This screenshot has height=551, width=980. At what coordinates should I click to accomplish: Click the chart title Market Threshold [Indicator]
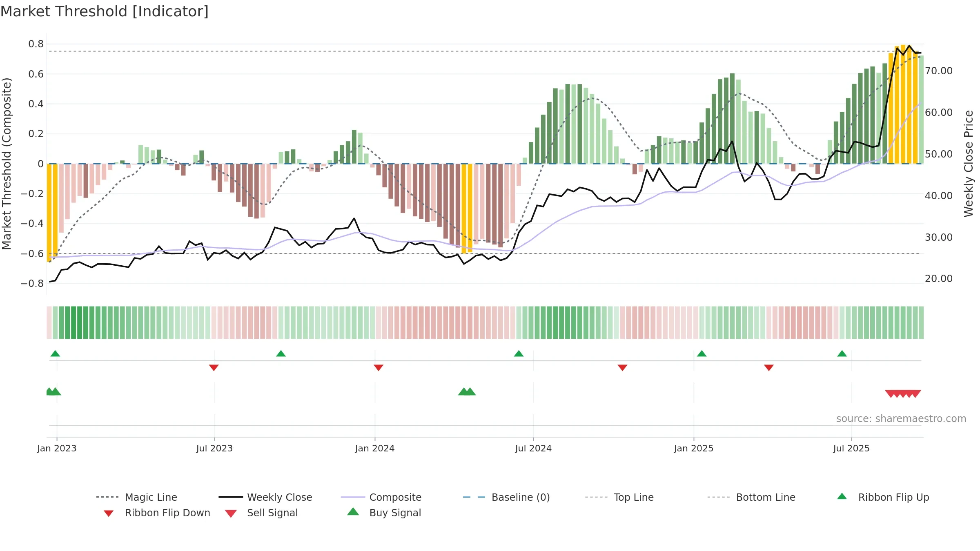point(105,11)
